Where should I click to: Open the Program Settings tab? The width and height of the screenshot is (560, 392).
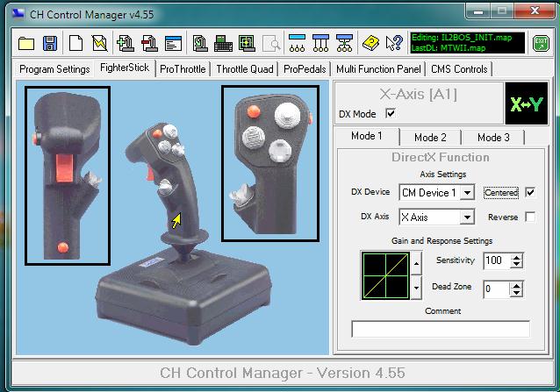(x=54, y=69)
